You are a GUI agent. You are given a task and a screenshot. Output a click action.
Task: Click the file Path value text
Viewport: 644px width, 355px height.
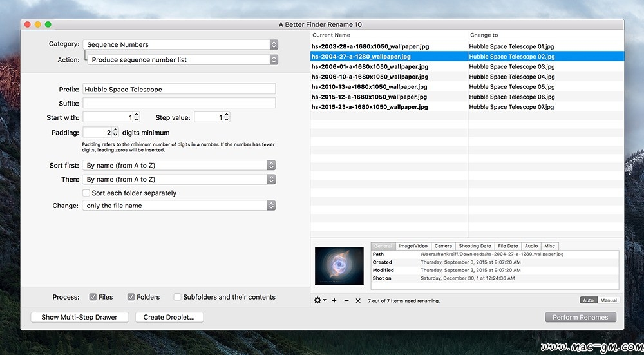pyautogui.click(x=492, y=254)
